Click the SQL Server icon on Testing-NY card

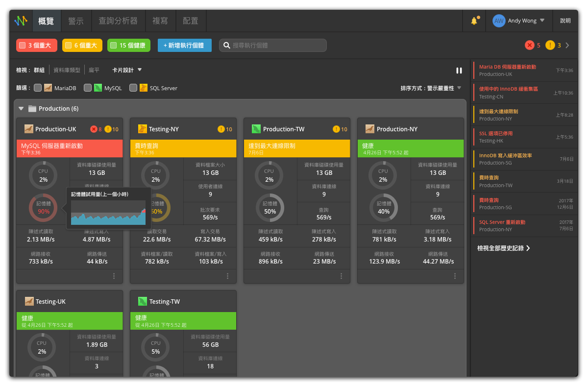(143, 129)
